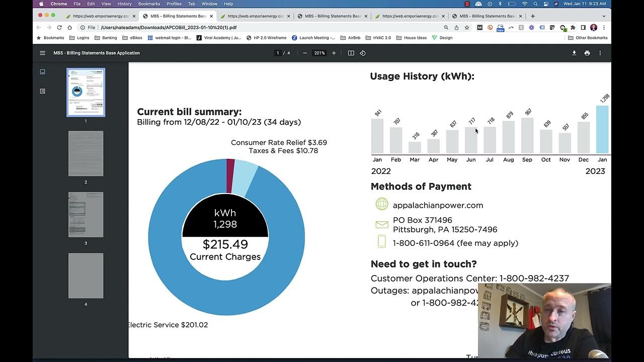Show page thumbnails view in sidebar
644x362 pixels.
pyautogui.click(x=42, y=72)
